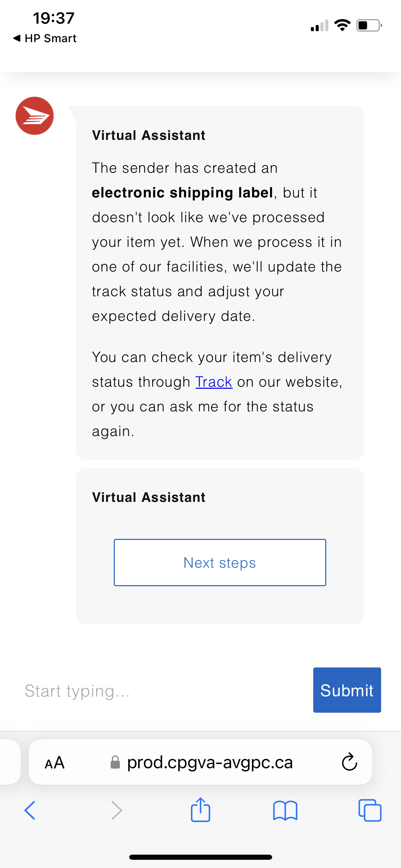The width and height of the screenshot is (401, 868).
Task: Open the AA text size menu
Action: click(55, 763)
